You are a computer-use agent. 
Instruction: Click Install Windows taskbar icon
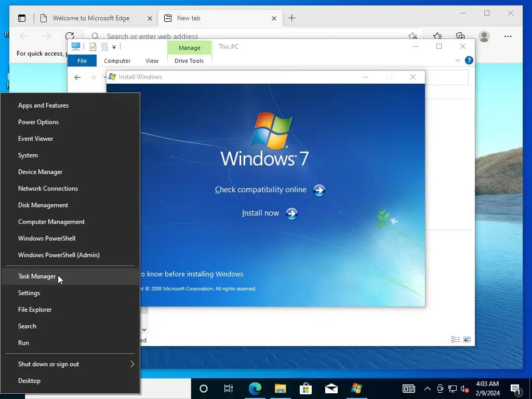(356, 389)
